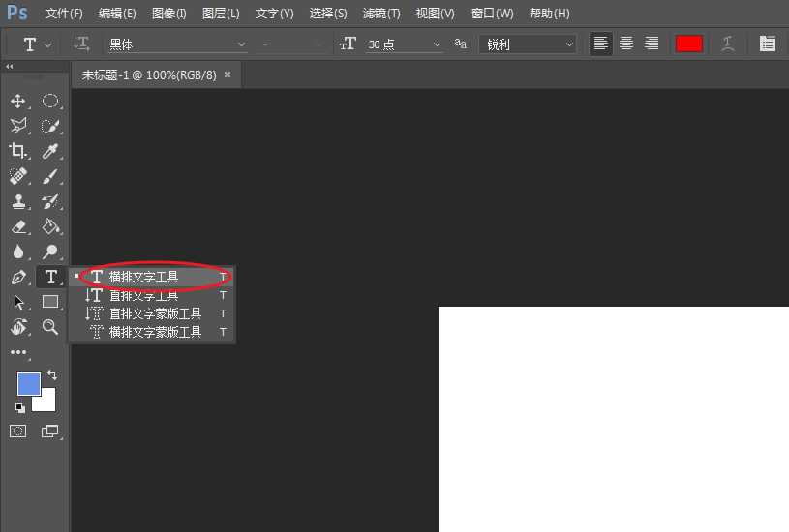
Task: Activate the Pen tool
Action: point(17,278)
